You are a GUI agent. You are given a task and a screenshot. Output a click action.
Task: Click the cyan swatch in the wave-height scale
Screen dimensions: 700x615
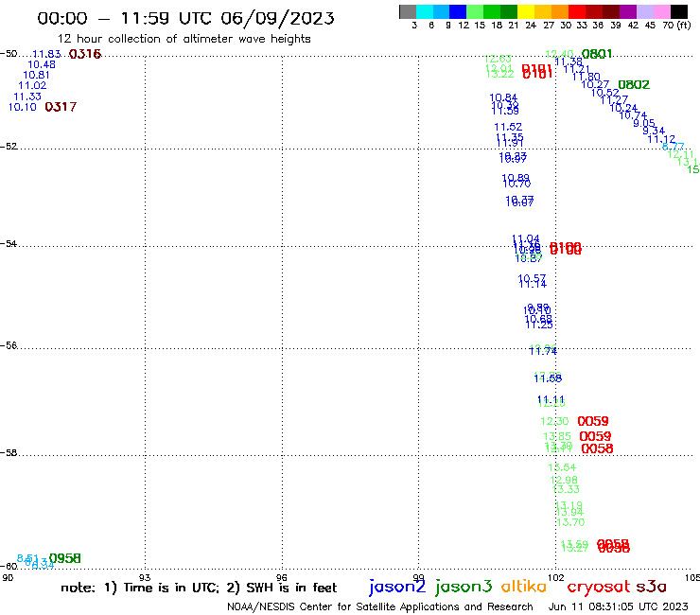pyautogui.click(x=425, y=11)
